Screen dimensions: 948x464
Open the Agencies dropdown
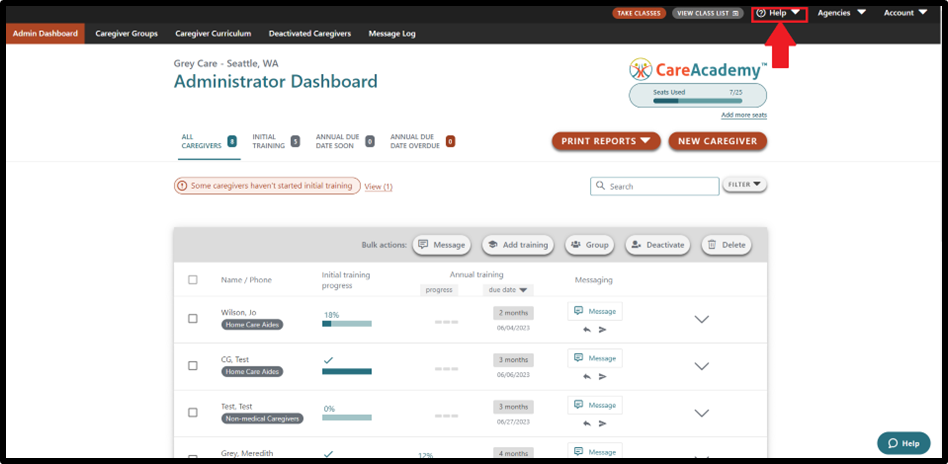click(x=842, y=13)
